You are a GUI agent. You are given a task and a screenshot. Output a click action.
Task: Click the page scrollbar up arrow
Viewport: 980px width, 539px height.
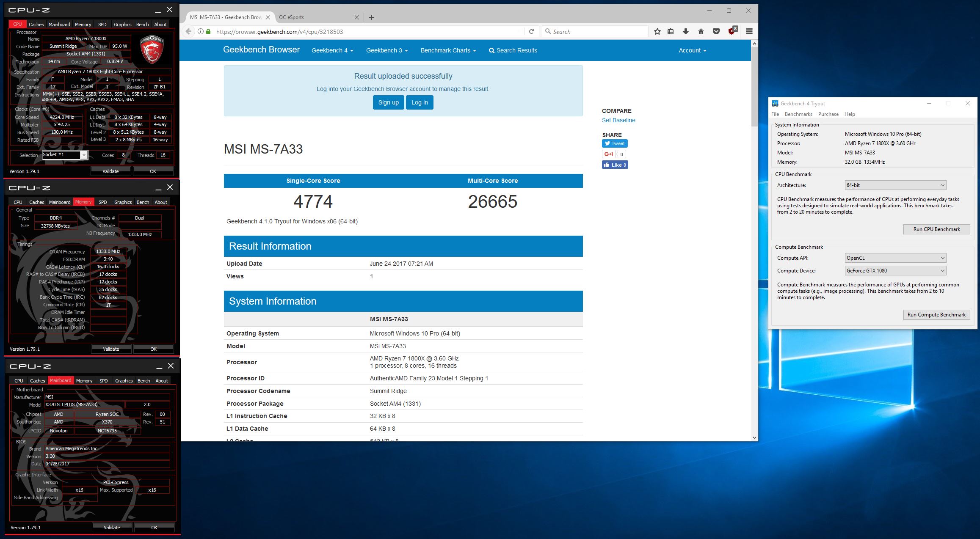click(754, 44)
